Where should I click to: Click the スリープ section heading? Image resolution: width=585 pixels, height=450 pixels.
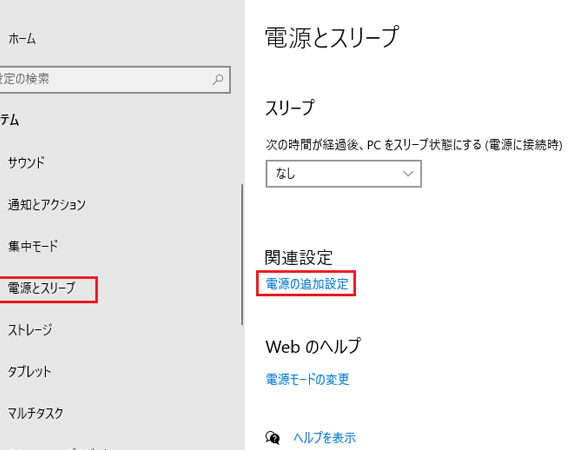[x=290, y=108]
